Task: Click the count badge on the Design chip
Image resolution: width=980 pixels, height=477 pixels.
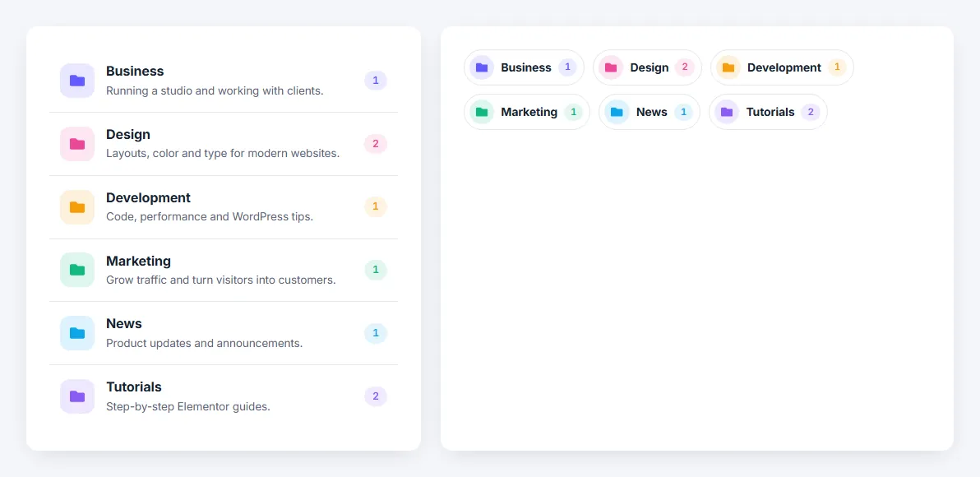Action: 685,67
